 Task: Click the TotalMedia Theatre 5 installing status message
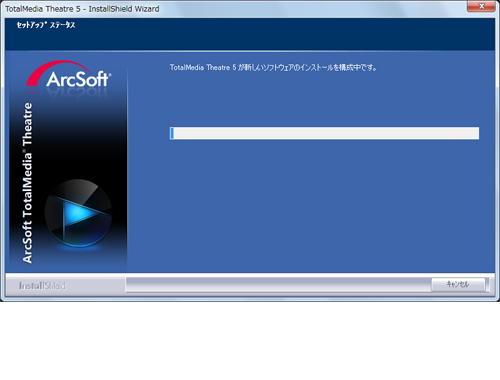pos(273,67)
